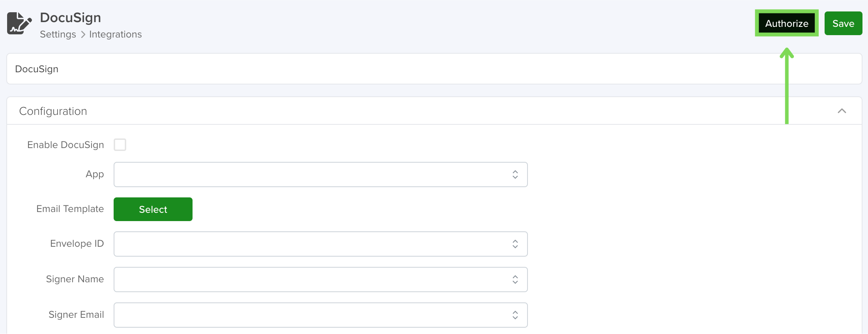Click the Authorize button

click(x=786, y=23)
